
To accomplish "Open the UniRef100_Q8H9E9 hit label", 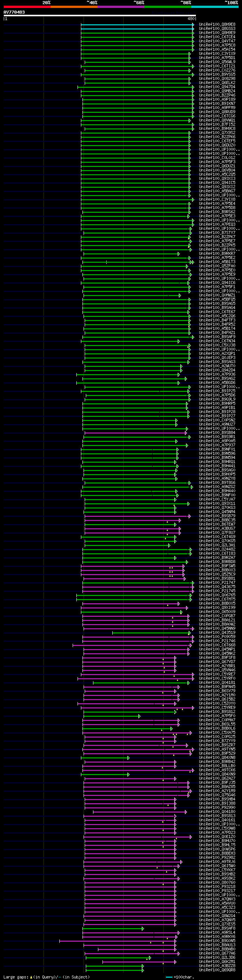I will [217, 33].
